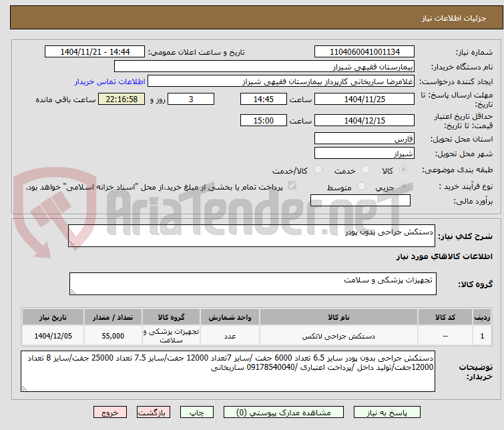Image resolution: width=504 pixels, height=430 pixels.
Task: Click the خروج exit button
Action: [x=110, y=413]
